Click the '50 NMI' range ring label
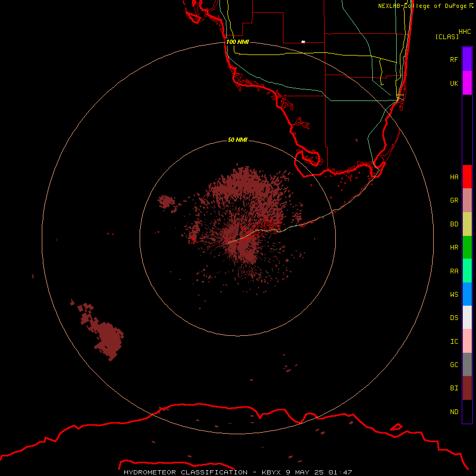 [237, 140]
